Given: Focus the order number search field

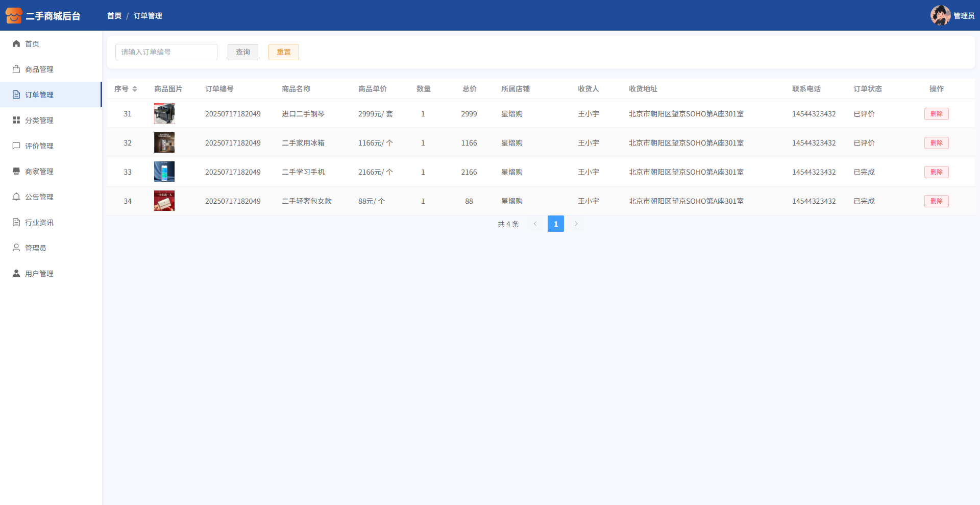Looking at the screenshot, I should (166, 52).
